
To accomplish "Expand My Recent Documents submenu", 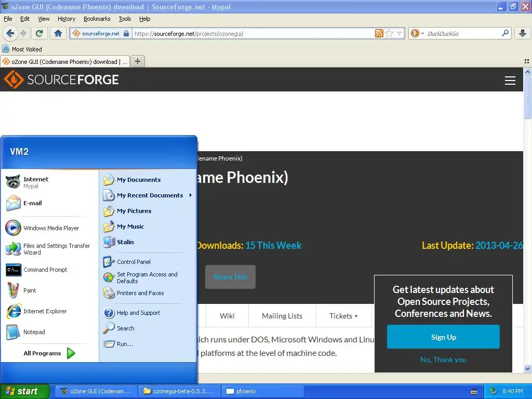I will [148, 195].
